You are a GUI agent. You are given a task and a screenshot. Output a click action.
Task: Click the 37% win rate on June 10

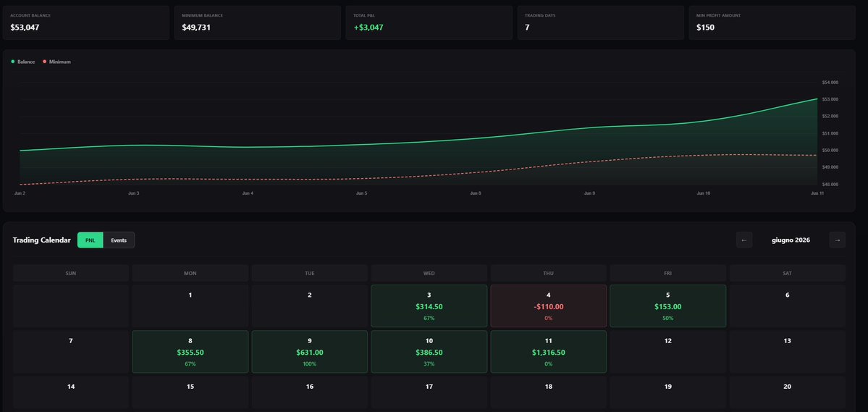point(429,363)
